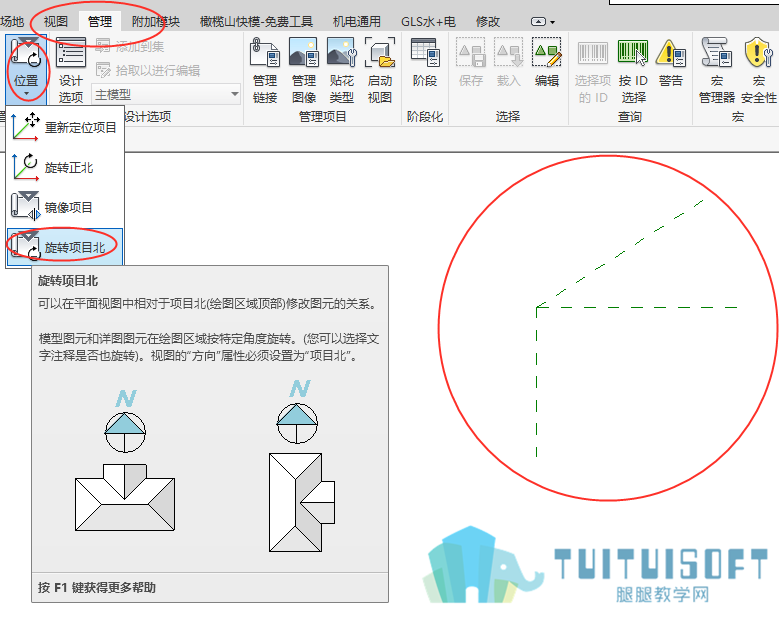Open ribbon display options arrow beside minimize button

pos(552,22)
